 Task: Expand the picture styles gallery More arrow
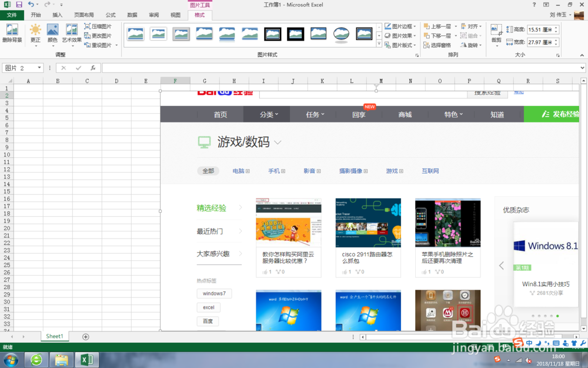(379, 44)
